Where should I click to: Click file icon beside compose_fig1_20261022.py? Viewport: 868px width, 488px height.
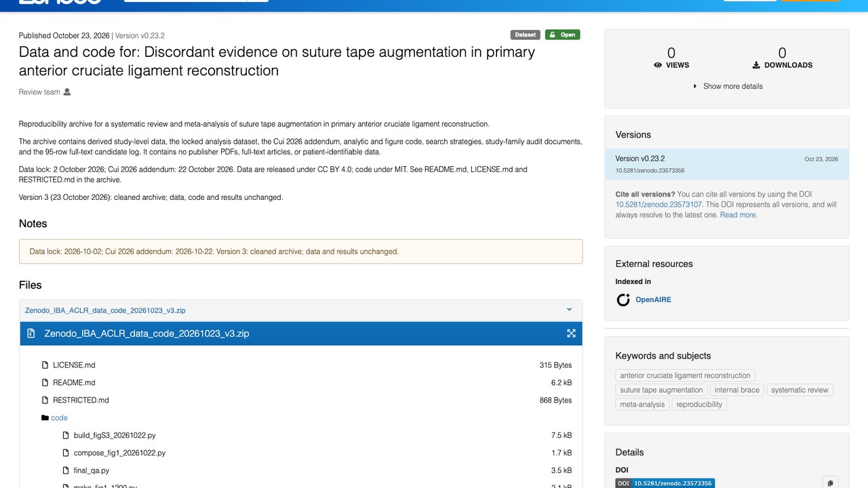[x=66, y=453]
